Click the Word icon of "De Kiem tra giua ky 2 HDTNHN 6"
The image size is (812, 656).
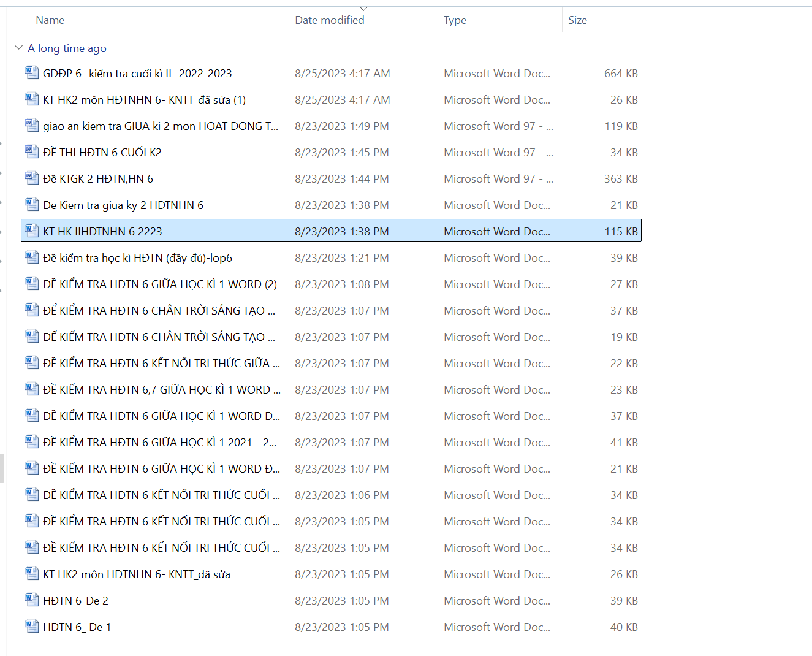point(32,205)
